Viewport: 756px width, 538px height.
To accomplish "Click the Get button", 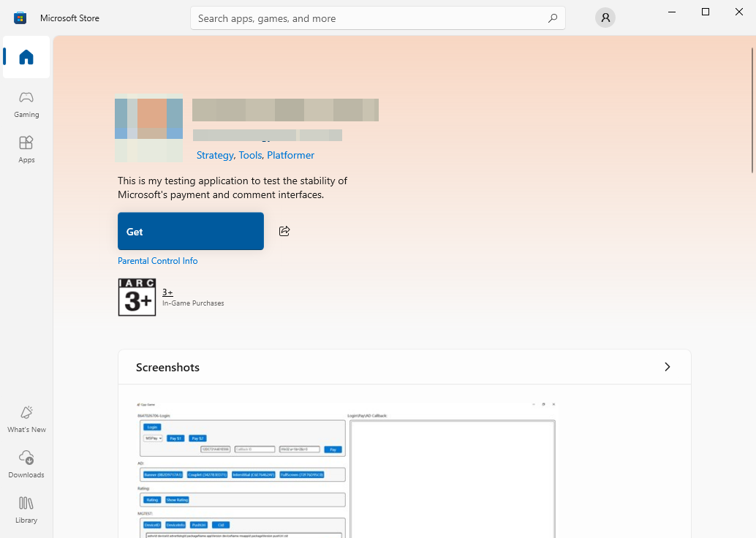I will (190, 232).
